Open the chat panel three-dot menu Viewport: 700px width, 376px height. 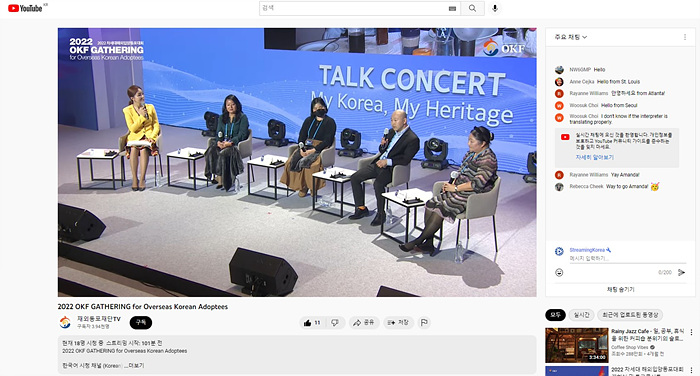[685, 37]
